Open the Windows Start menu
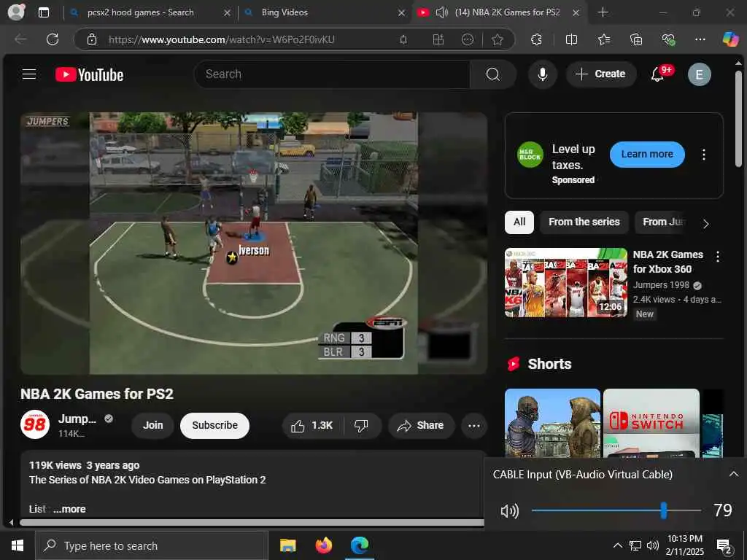Viewport: 747px width, 560px height. (18, 545)
